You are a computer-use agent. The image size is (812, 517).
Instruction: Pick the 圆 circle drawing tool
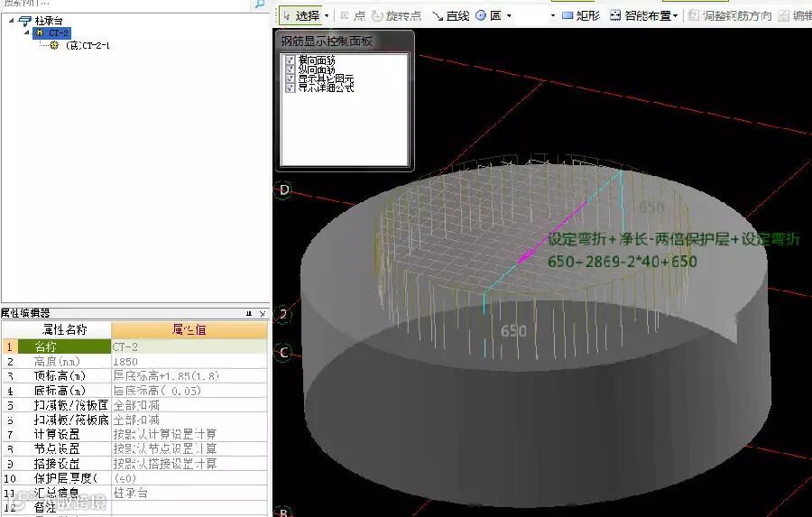coord(488,15)
